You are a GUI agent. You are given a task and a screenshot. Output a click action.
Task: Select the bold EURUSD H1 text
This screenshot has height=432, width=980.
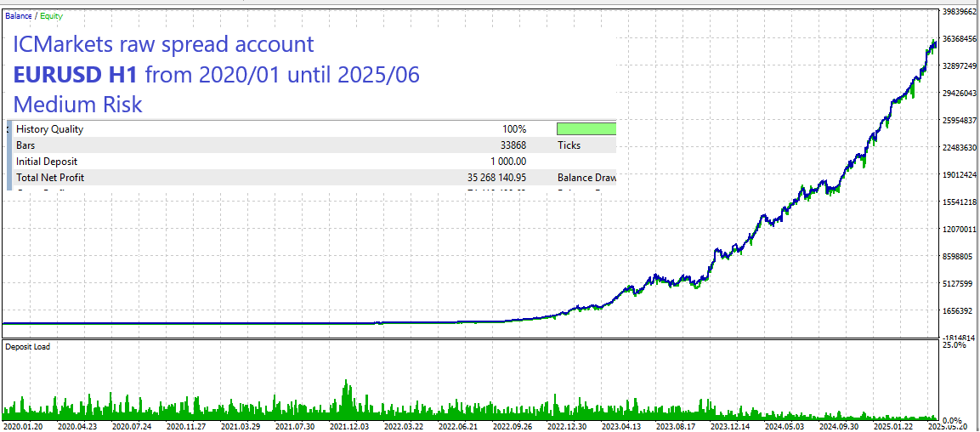tap(75, 75)
